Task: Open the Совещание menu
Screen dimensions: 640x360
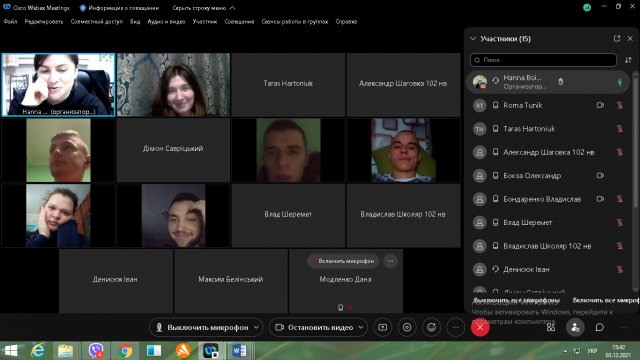Action: point(239,22)
